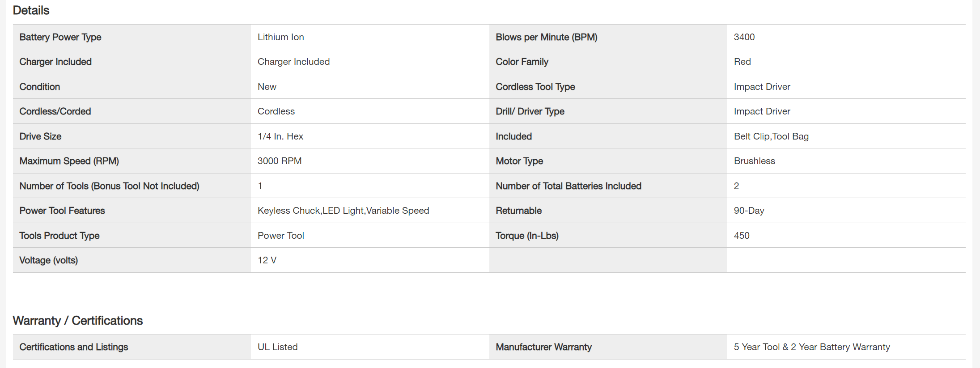Screen dimensions: 980x368
Task: Click the 90-Day Returnable value
Action: pos(749,211)
